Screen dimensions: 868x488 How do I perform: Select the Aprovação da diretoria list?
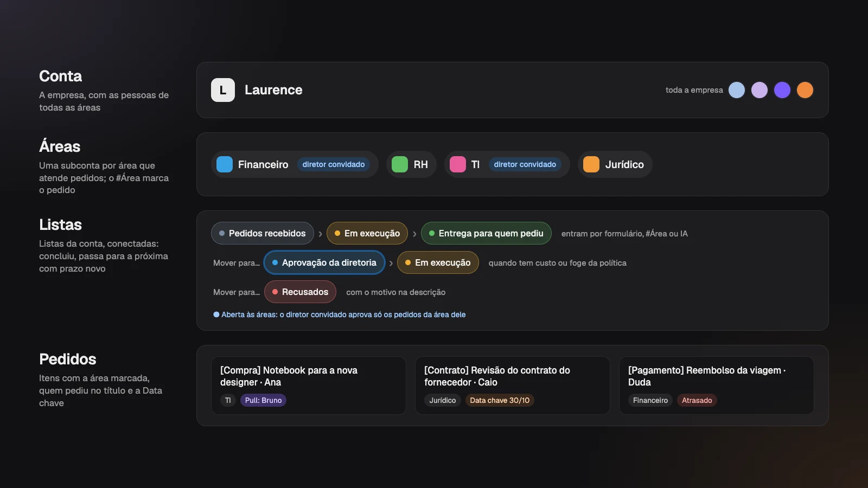point(324,262)
